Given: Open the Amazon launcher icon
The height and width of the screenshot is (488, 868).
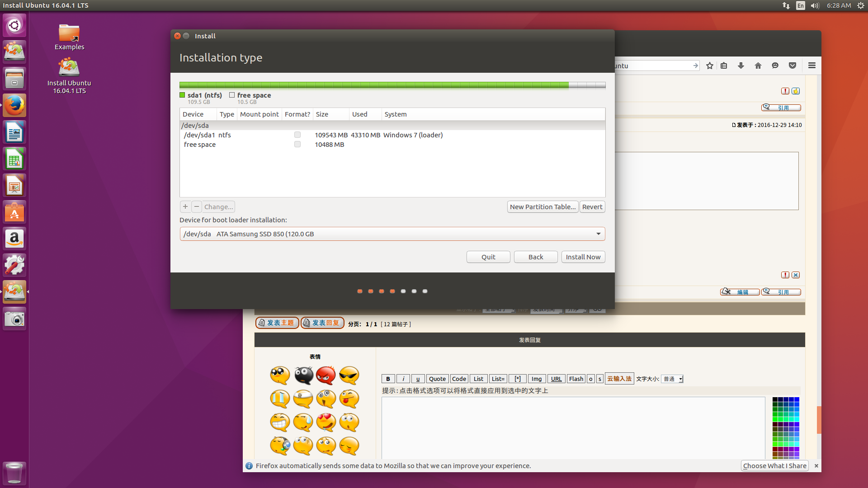Looking at the screenshot, I should [14, 239].
